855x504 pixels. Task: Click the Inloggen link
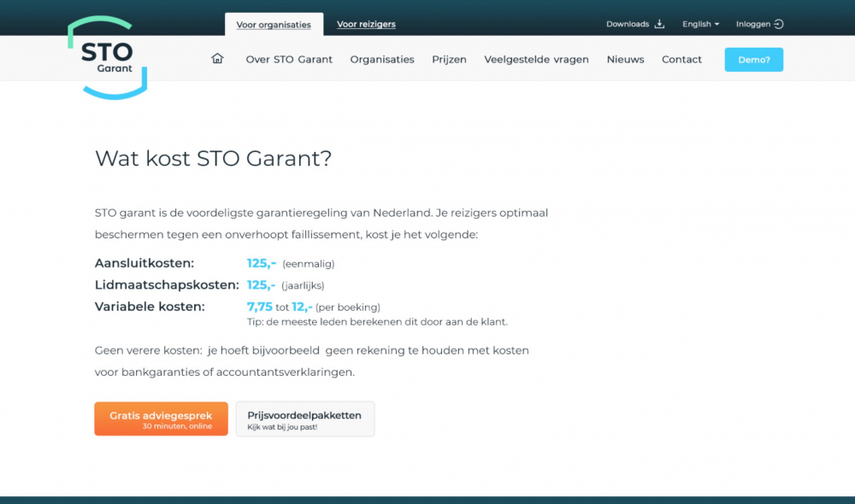pyautogui.click(x=753, y=24)
